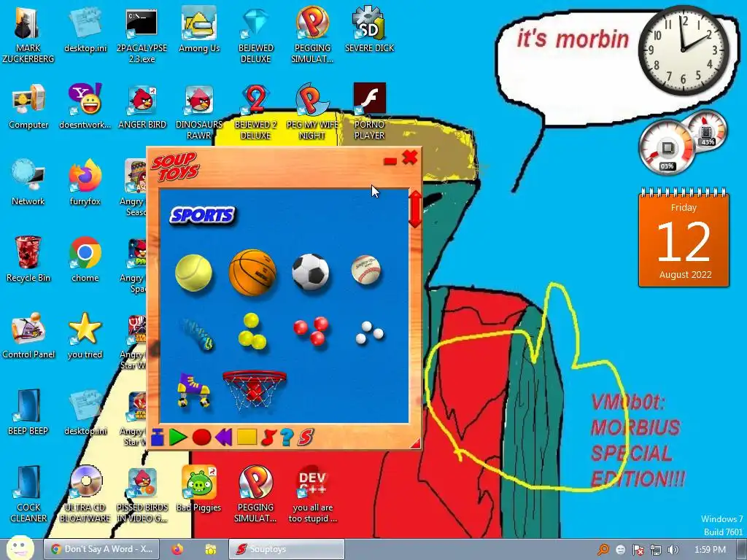Select the furryfox Firefox icon
Screen dimensions: 747x560
(x=85, y=183)
